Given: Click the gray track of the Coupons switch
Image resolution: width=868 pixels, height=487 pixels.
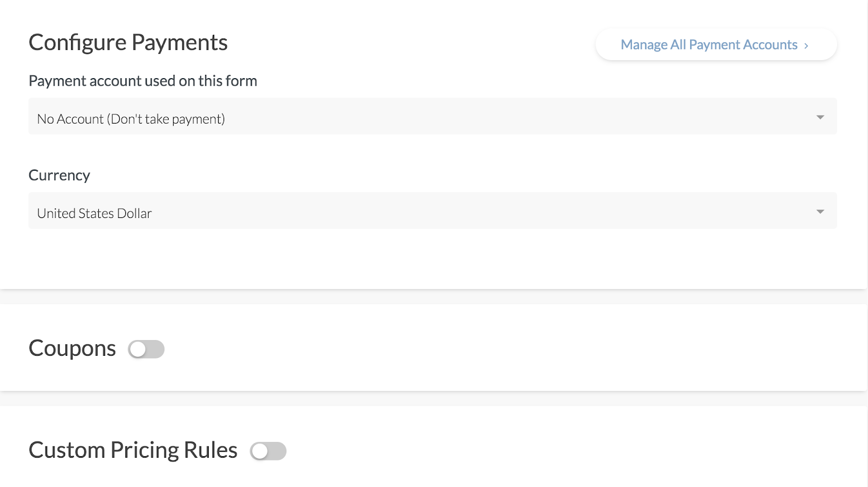Looking at the screenshot, I should pos(155,349).
